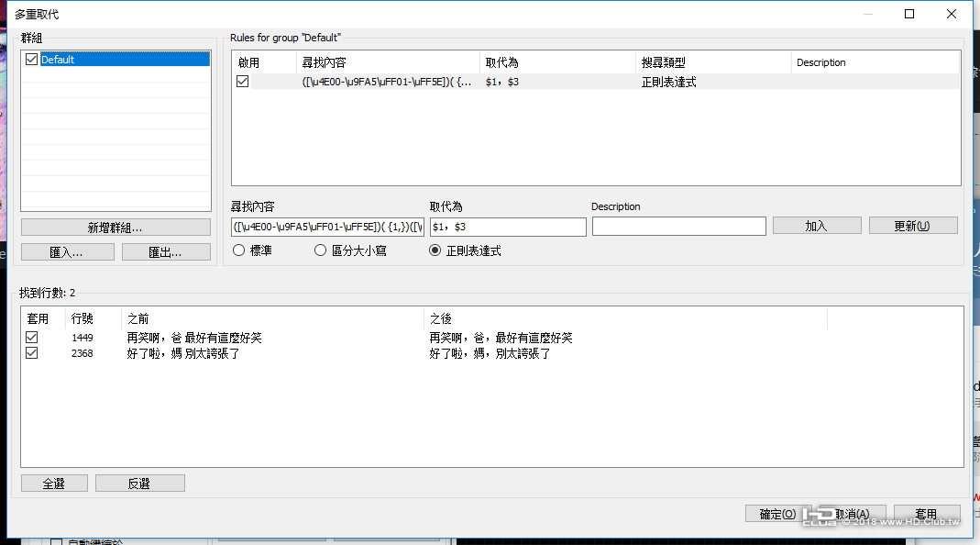Select after text "好了啦，媽，別太誇張了"

click(x=490, y=353)
